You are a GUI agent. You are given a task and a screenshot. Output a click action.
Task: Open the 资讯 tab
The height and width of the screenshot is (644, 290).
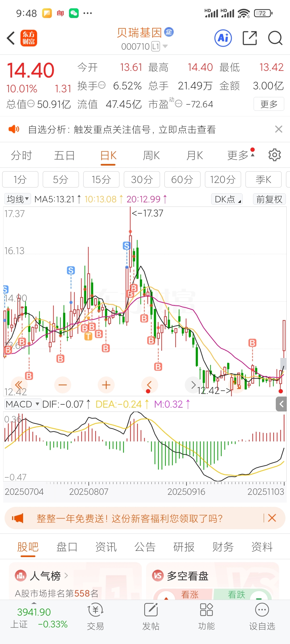tap(106, 547)
